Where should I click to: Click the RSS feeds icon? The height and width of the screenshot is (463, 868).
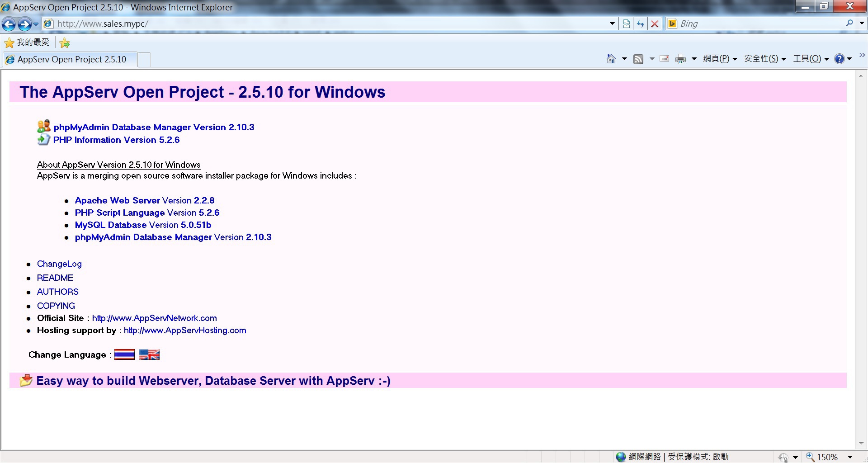click(638, 59)
